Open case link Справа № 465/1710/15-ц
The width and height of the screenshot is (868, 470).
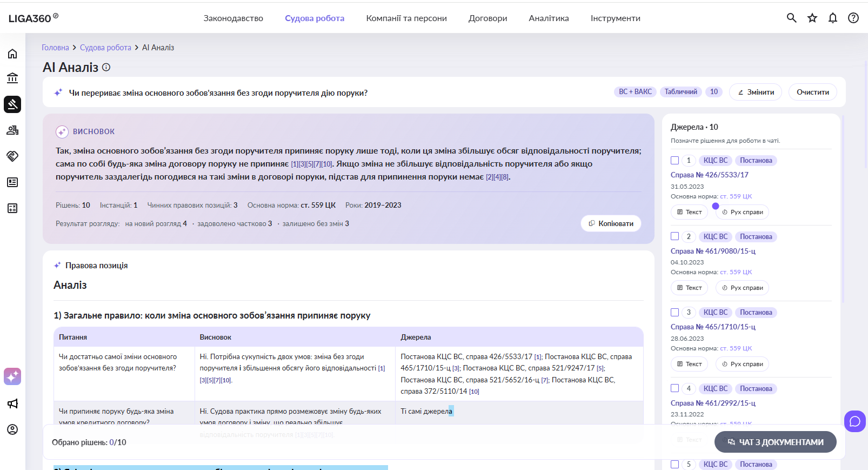click(713, 327)
